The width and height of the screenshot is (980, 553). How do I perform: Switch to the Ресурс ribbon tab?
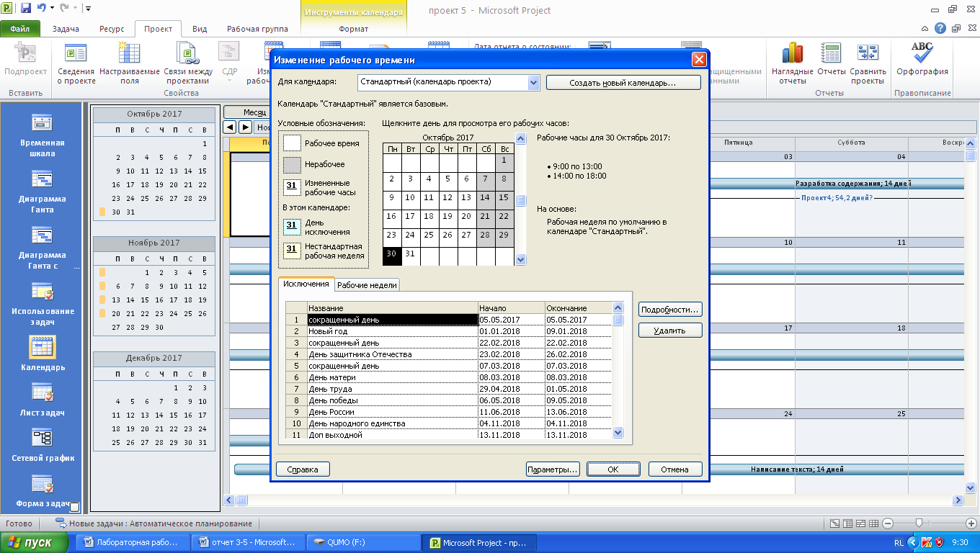point(111,29)
